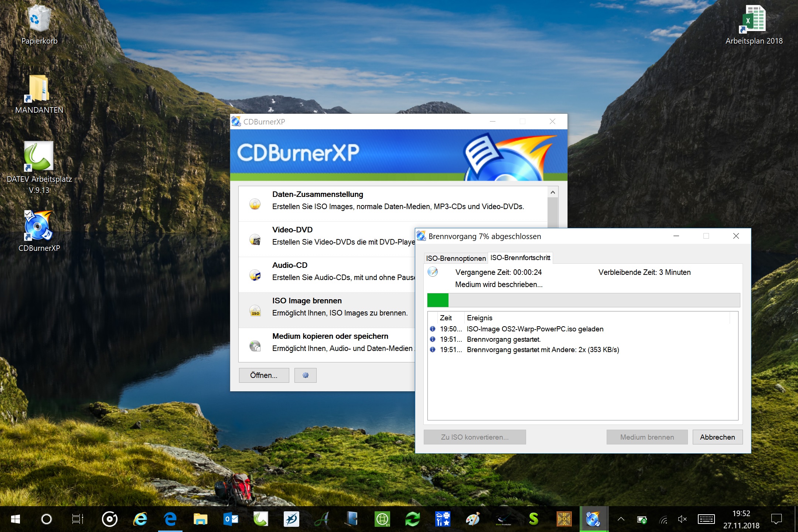Click Zu ISO konvertieren button

click(x=475, y=437)
